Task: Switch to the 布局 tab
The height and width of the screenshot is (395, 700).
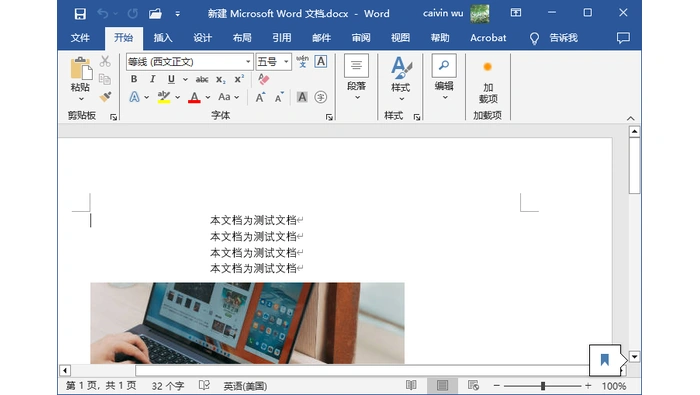Action: pos(242,38)
